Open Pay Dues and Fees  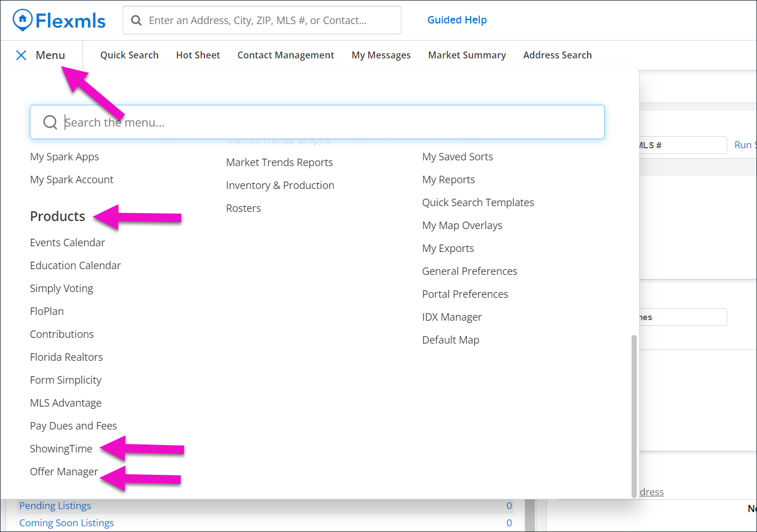coord(73,426)
